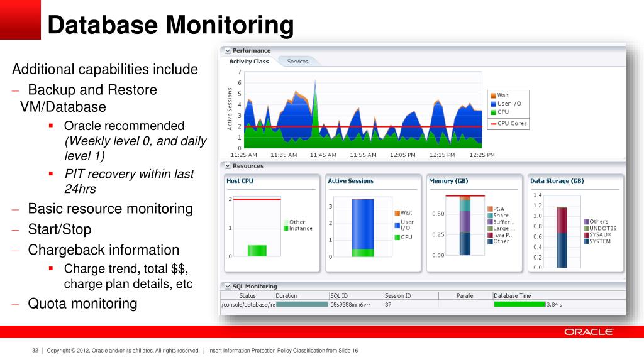644x362 pixels.
Task: Click the Database Monitoring slide title
Action: tap(170, 25)
